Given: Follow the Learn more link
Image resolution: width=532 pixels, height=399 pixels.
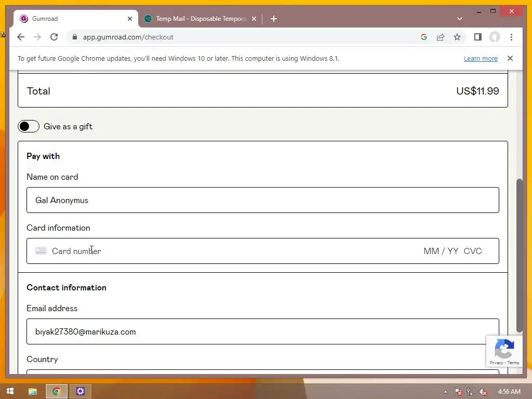Looking at the screenshot, I should coord(481,58).
